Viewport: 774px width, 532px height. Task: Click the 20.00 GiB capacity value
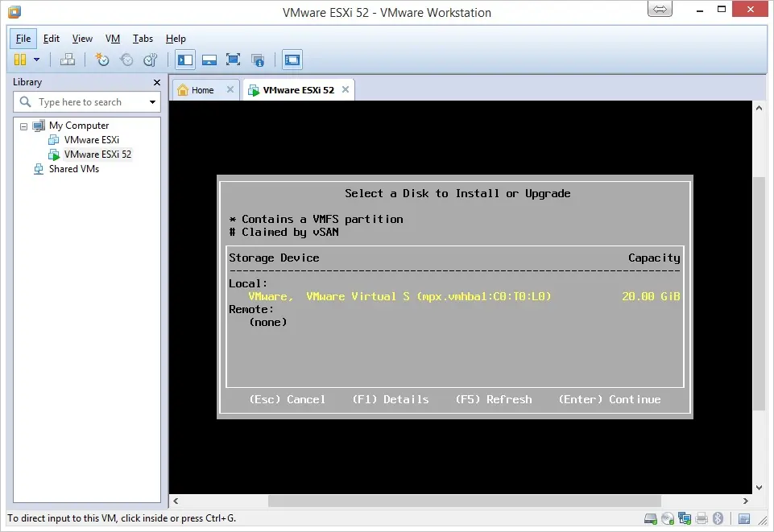coord(651,296)
